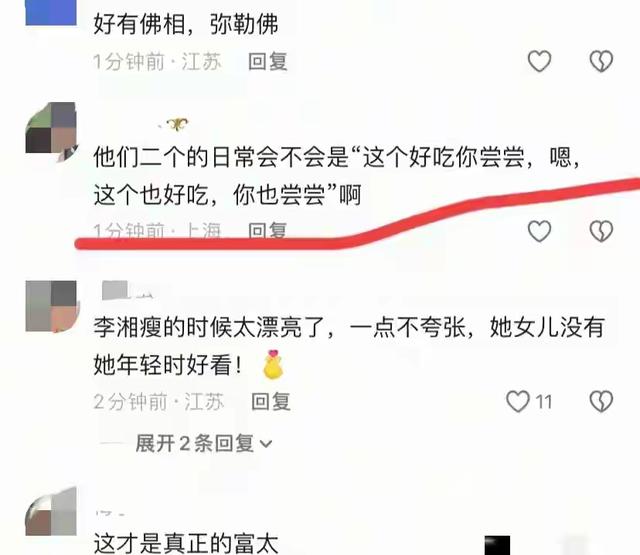Image resolution: width=640 pixels, height=555 pixels.
Task: Like the 这个好吃你尝尝 comment from 上海
Action: point(540,231)
